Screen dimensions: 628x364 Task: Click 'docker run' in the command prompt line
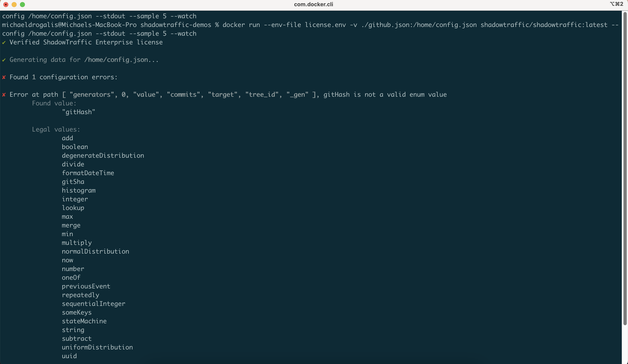[x=241, y=25]
